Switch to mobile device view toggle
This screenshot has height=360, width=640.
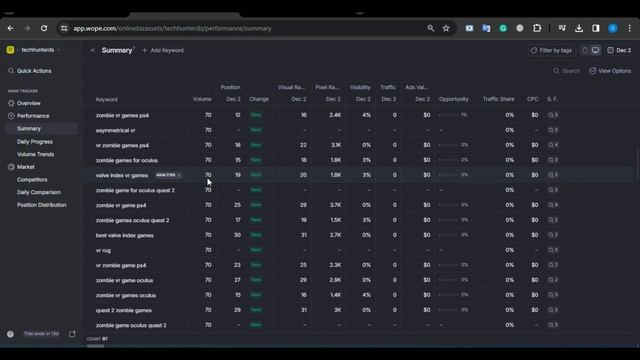point(585,50)
